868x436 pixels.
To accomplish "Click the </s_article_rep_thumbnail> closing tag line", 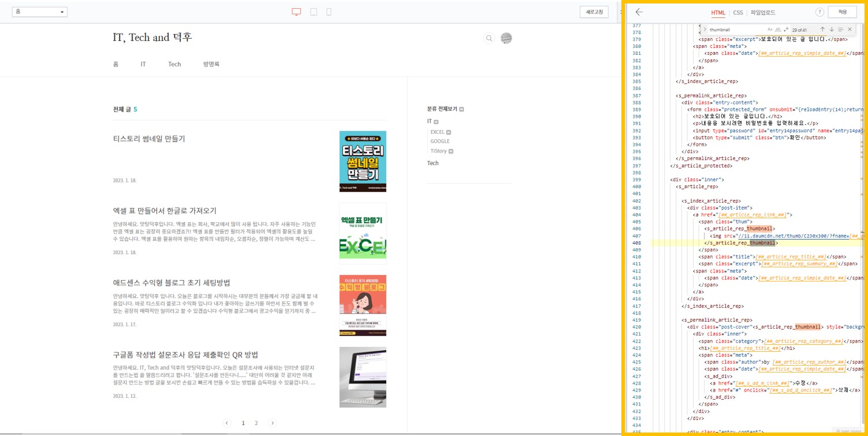I will click(x=741, y=243).
